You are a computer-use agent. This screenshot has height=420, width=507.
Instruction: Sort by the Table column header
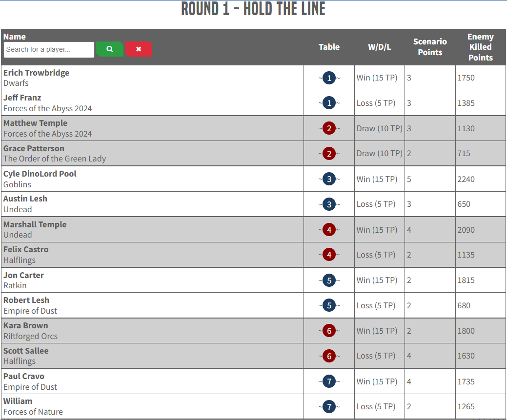(329, 47)
